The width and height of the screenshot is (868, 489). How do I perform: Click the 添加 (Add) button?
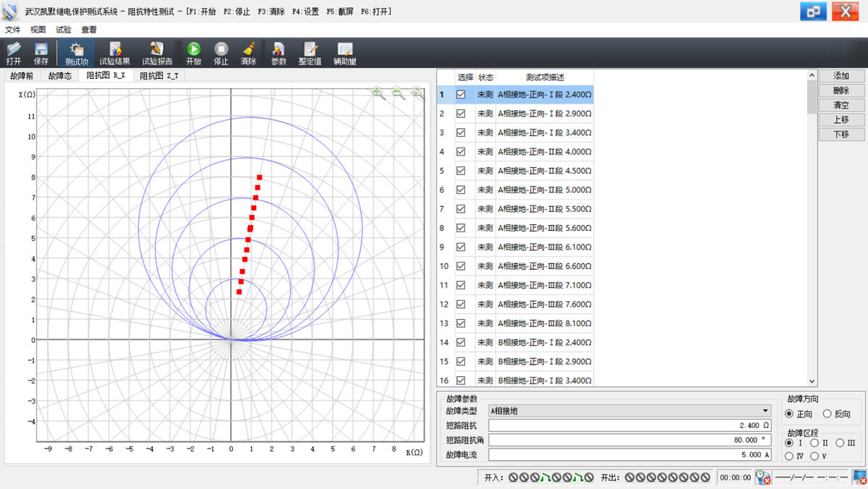point(841,76)
